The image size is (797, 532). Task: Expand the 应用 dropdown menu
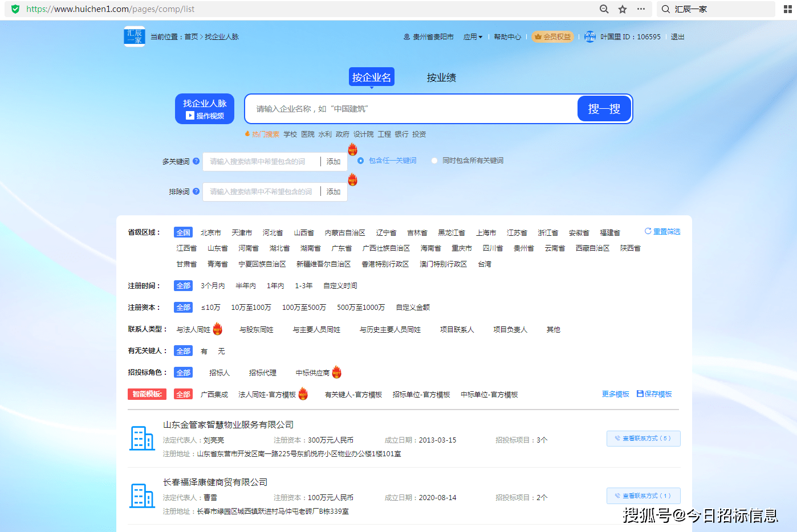[473, 37]
